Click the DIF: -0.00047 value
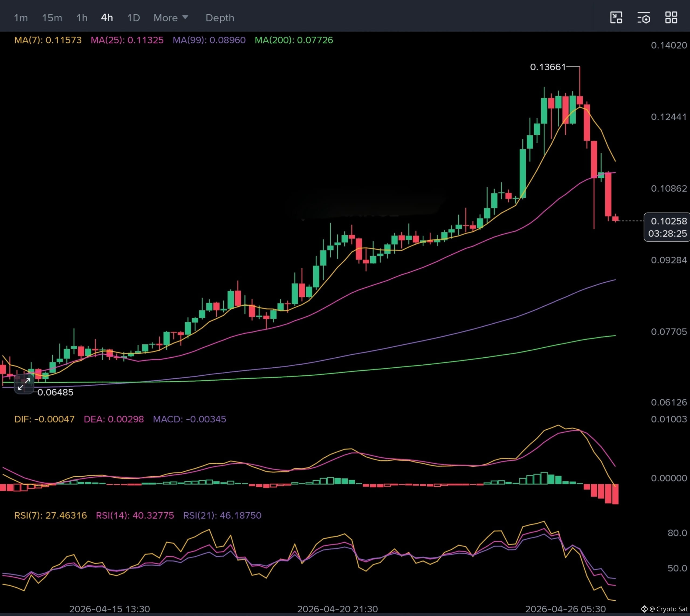The height and width of the screenshot is (616, 690). [44, 419]
